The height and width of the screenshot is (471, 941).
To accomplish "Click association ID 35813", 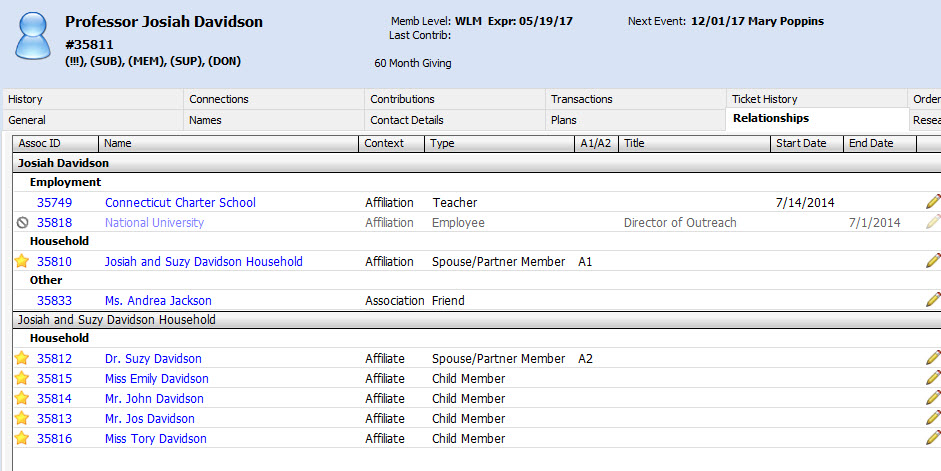I will (x=54, y=418).
